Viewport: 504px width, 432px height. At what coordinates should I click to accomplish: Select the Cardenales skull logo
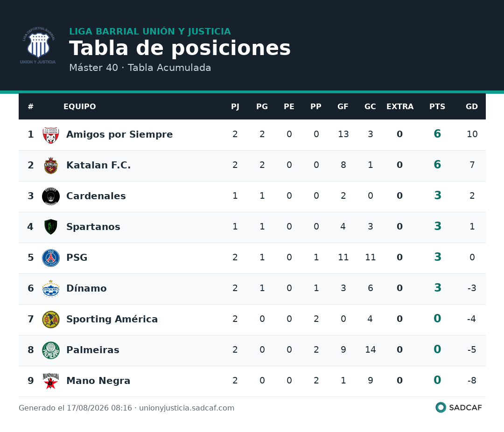pos(51,196)
